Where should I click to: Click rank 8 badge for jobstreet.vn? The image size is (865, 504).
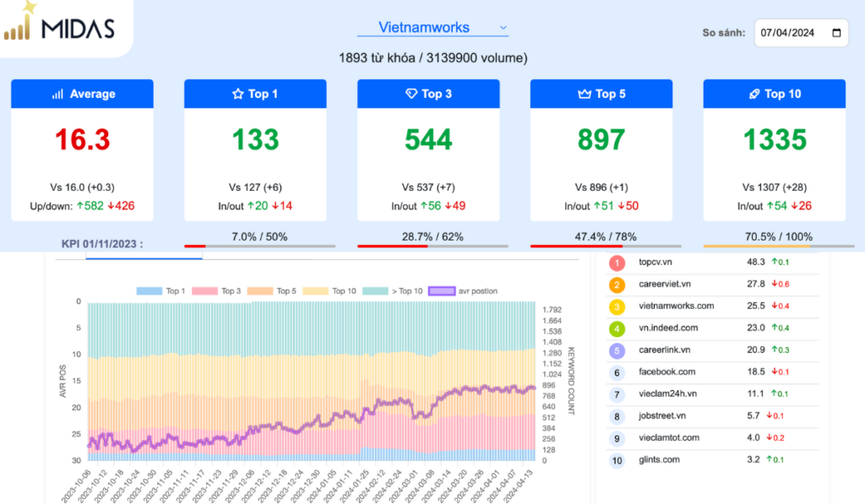pos(617,416)
